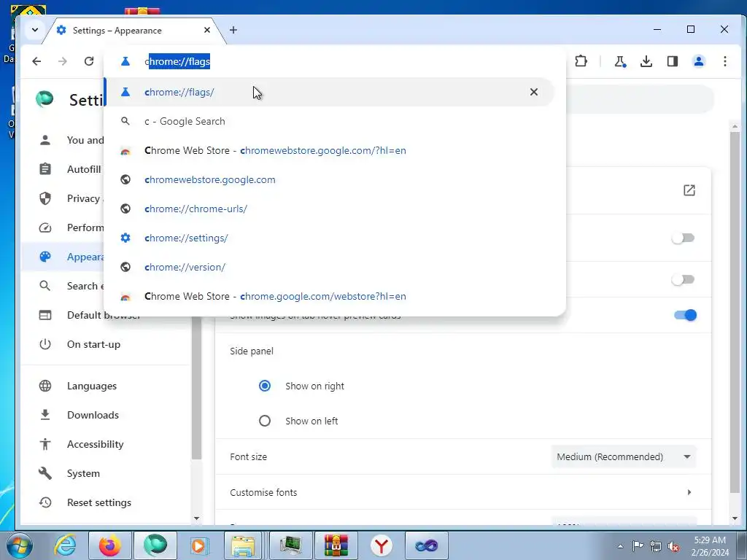Open Font size Medium dropdown

point(624,456)
